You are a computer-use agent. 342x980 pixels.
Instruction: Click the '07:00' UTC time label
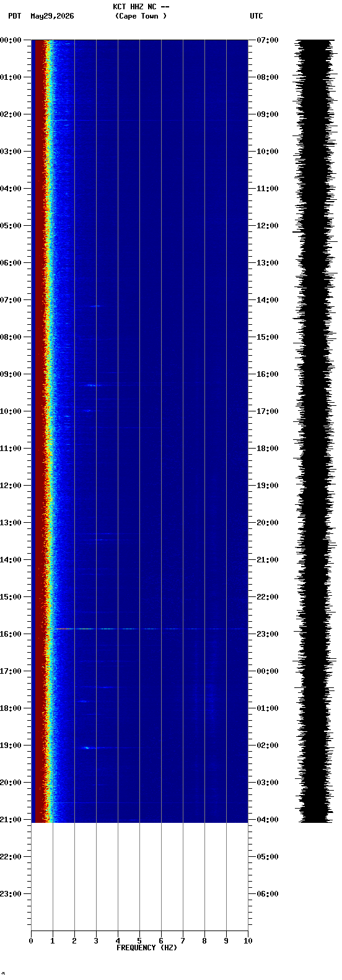pos(268,40)
